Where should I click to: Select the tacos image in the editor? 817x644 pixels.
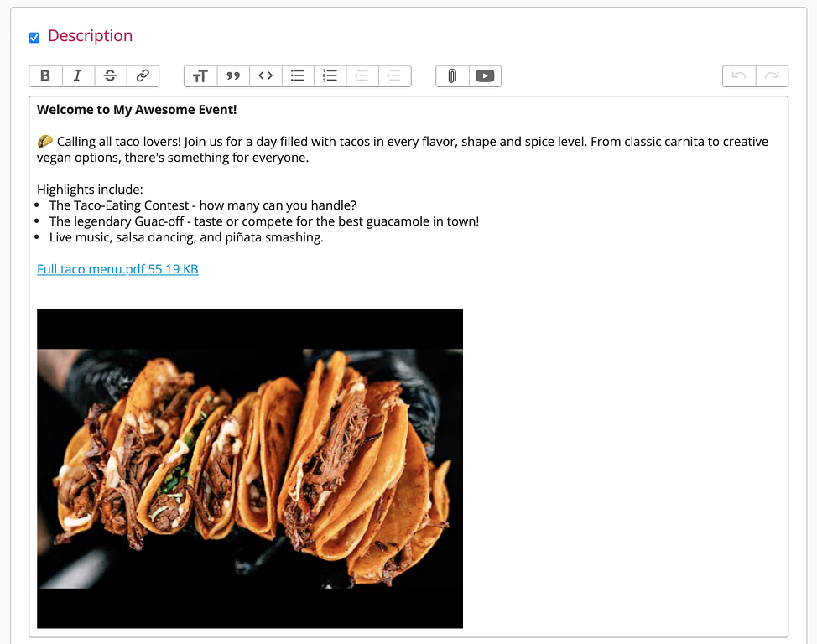click(x=250, y=468)
